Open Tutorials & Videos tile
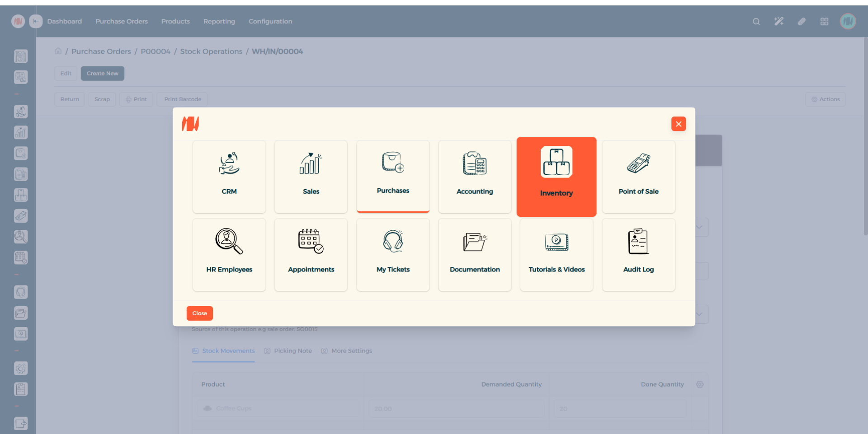The image size is (868, 434). [x=557, y=255]
